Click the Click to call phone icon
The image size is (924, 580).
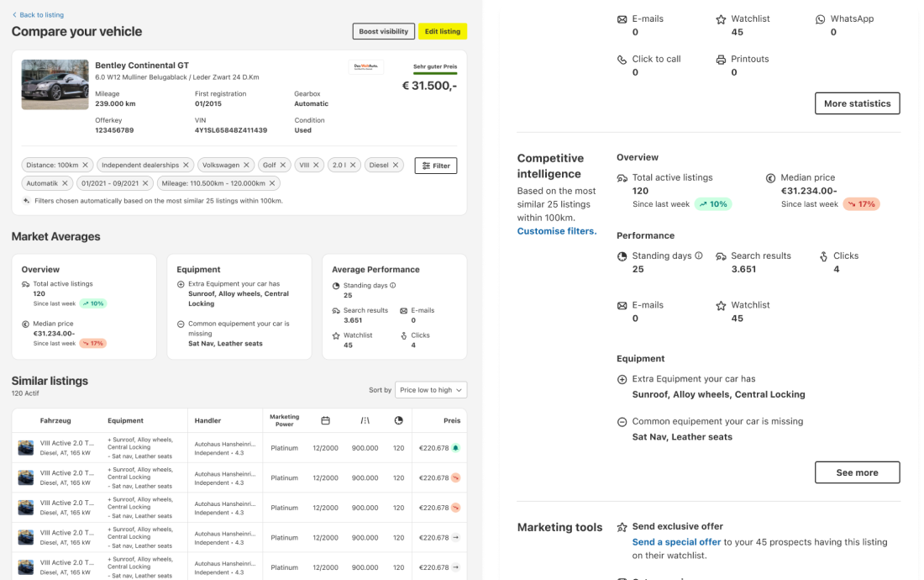point(622,60)
